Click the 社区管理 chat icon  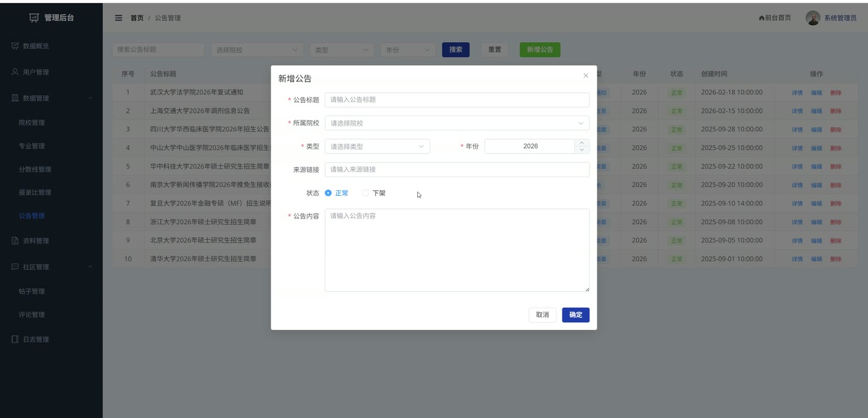tap(15, 267)
